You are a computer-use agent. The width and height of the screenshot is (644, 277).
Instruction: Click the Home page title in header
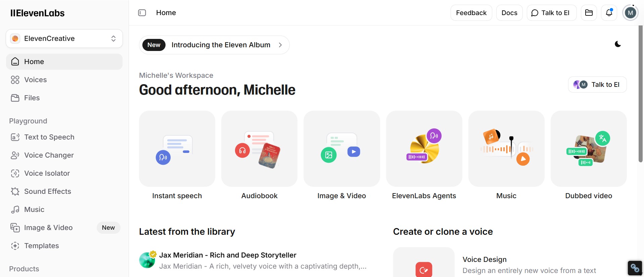166,13
